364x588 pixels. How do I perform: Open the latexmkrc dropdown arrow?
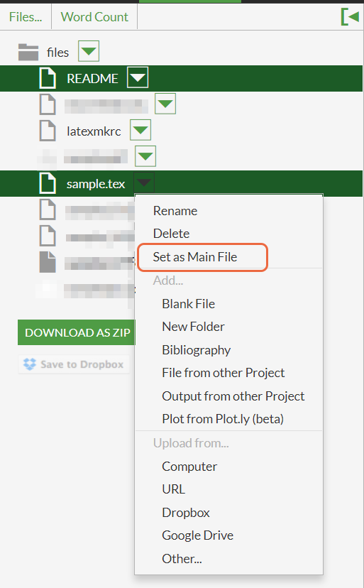pyautogui.click(x=140, y=130)
